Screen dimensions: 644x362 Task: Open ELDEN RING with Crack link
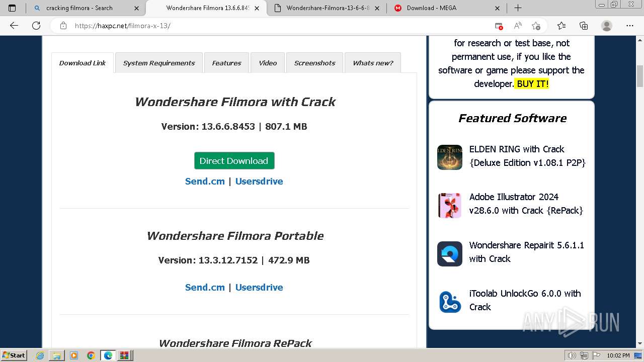pyautogui.click(x=527, y=156)
